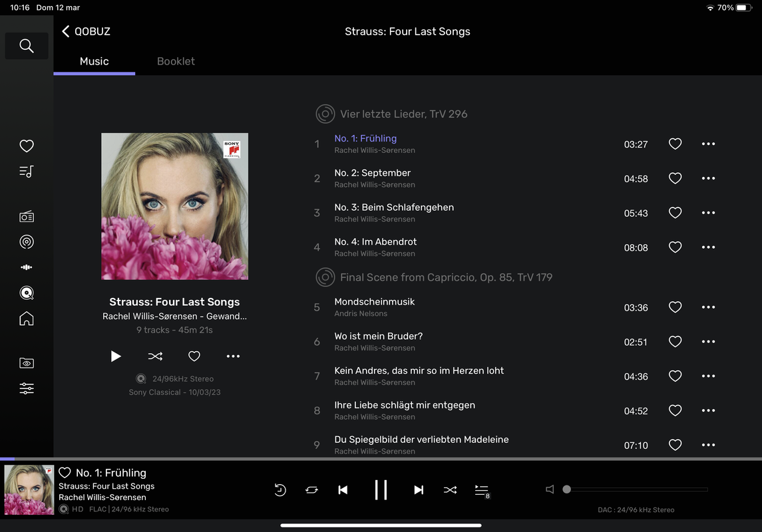The image size is (762, 532).
Task: Favorite track Kein Andres, das mir so
Action: [675, 376]
